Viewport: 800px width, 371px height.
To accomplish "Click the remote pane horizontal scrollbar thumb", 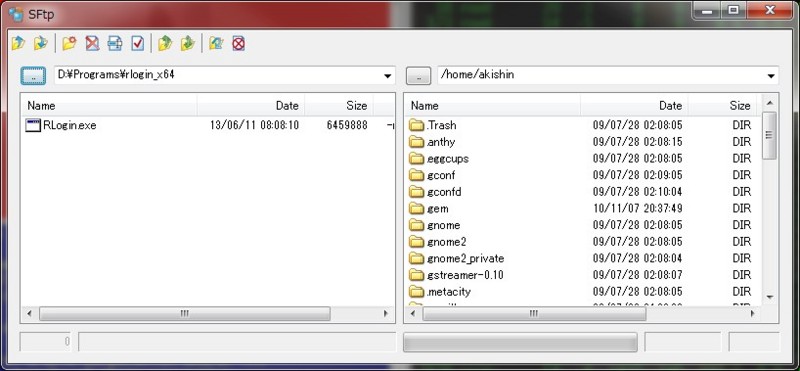I will (x=534, y=313).
